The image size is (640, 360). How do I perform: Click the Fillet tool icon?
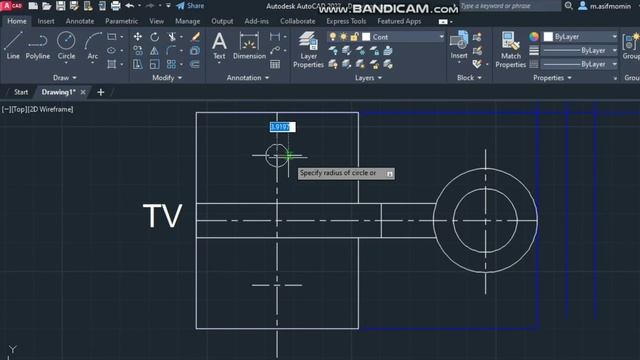point(172,51)
